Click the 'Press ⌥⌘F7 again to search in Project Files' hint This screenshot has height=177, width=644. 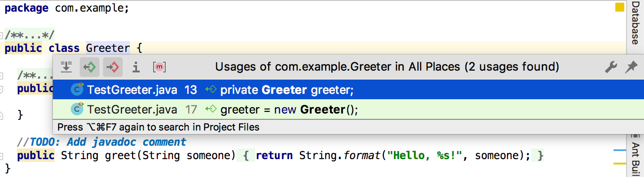tap(159, 127)
